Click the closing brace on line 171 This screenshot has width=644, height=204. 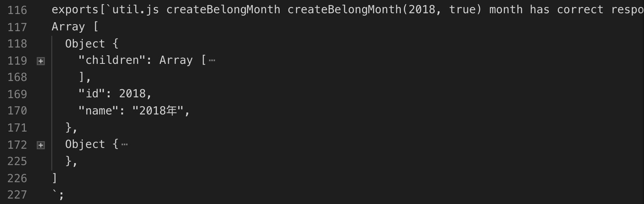(x=68, y=127)
